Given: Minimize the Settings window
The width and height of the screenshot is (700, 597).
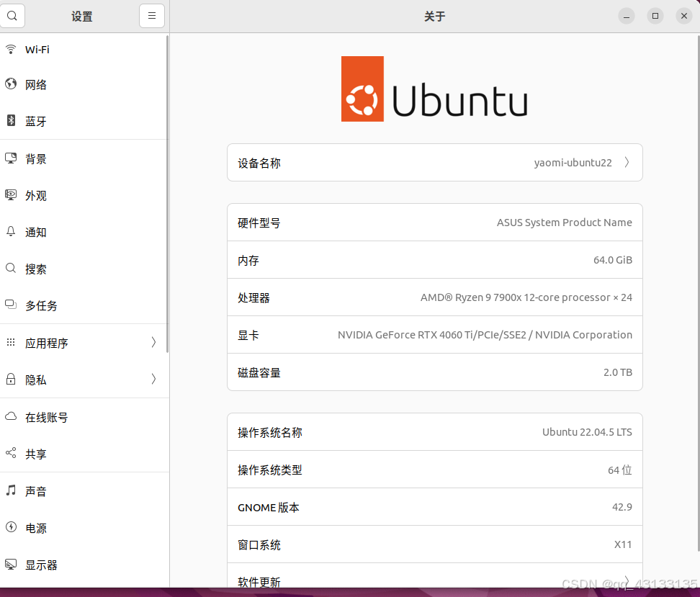Looking at the screenshot, I should (x=627, y=17).
